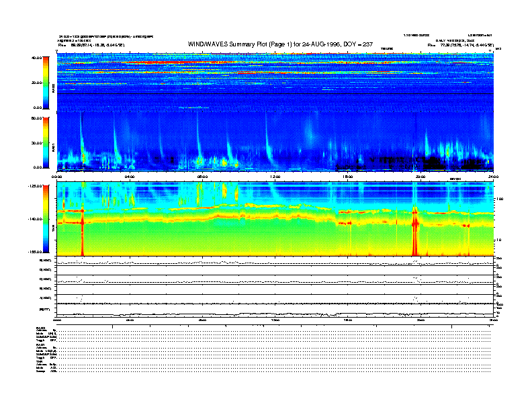Click the -140.00 label on TNR scale
Viewport: 532px width, 411px height.
pos(35,219)
